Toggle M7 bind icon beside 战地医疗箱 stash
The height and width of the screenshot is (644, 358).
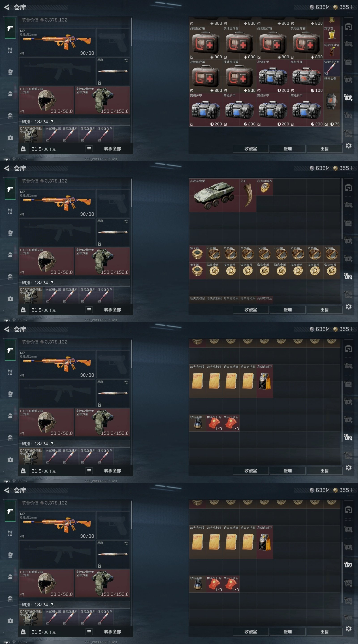coord(22,53)
